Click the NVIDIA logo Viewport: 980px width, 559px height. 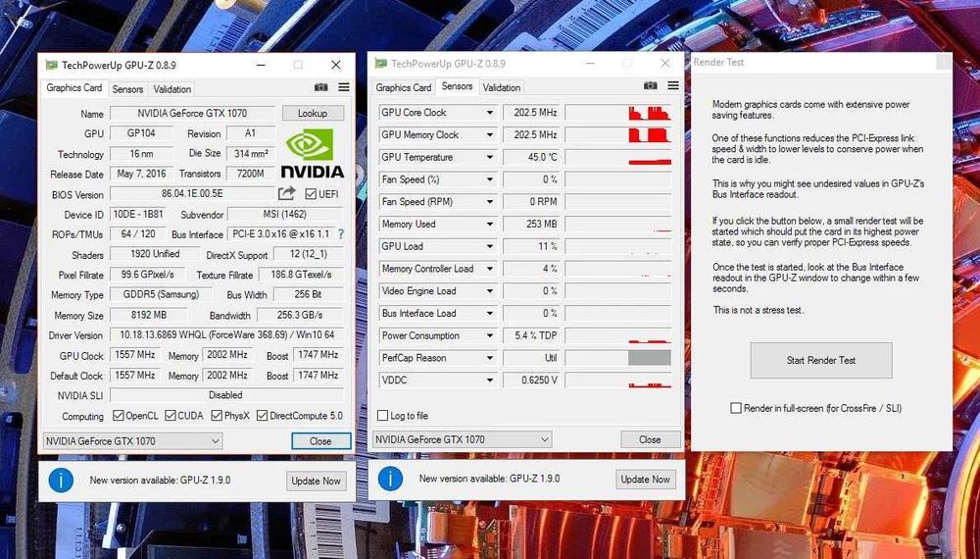[312, 153]
